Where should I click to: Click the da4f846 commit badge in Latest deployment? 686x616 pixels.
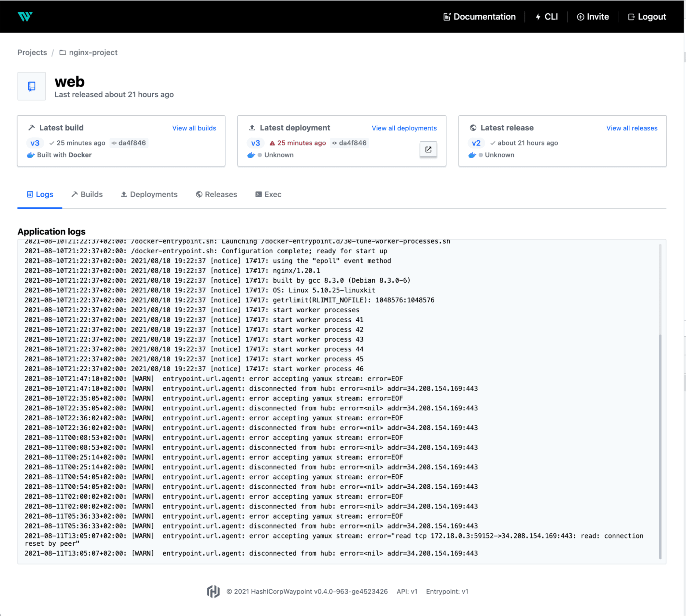pos(350,143)
